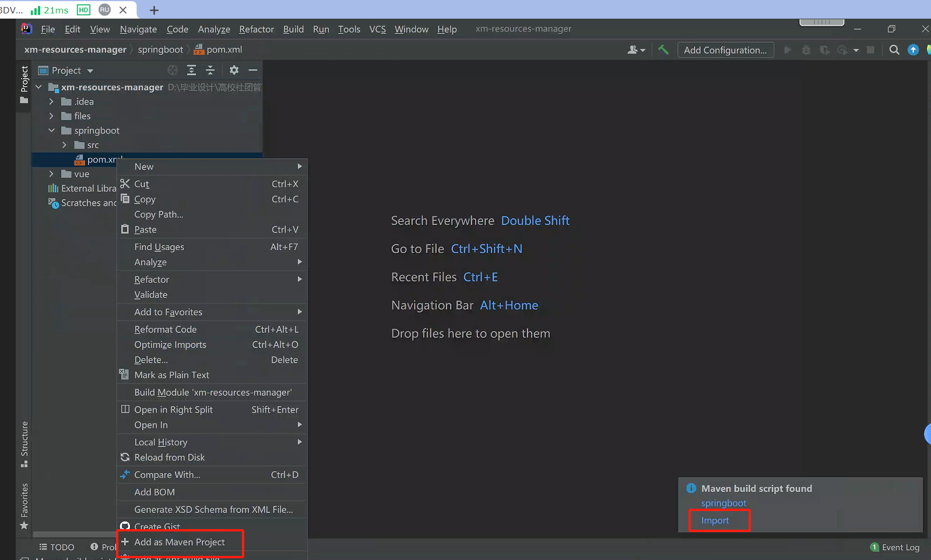Click the Maven info notification icon

click(691, 488)
